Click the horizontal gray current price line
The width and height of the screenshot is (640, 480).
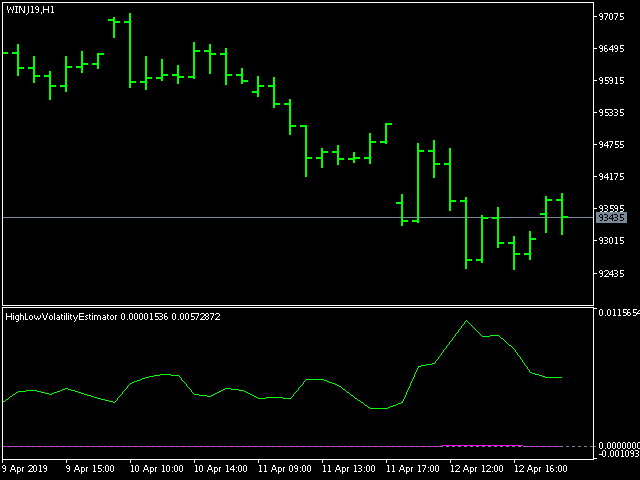(x=299, y=218)
